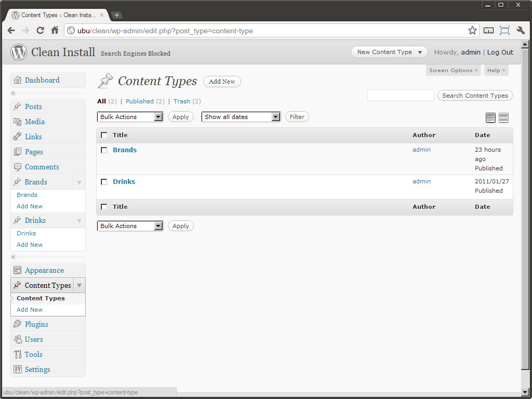This screenshot has height=399, width=532.
Task: Click the top Apply button
Action: 180,117
